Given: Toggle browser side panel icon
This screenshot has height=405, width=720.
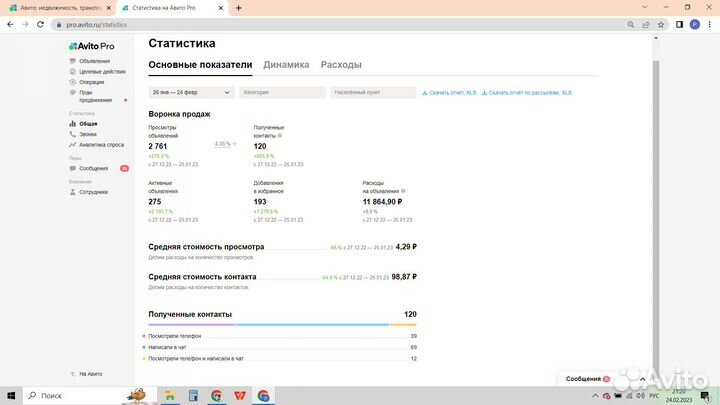Looking at the screenshot, I should pyautogui.click(x=680, y=24).
